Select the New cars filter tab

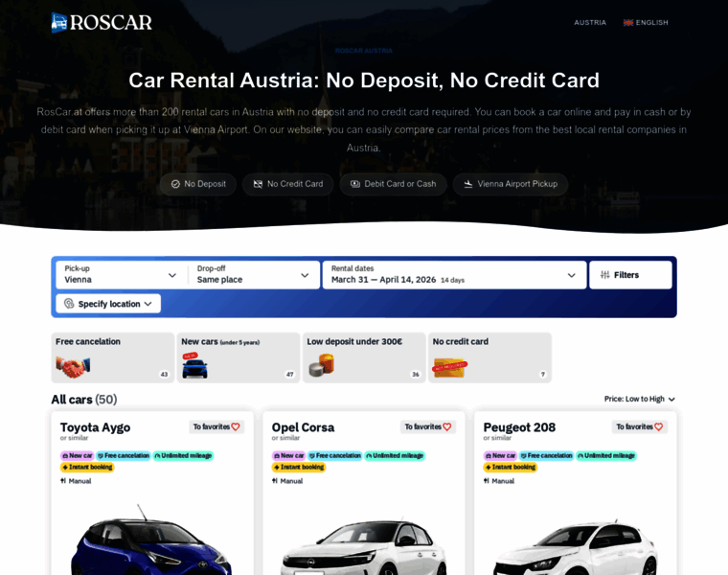(x=239, y=357)
